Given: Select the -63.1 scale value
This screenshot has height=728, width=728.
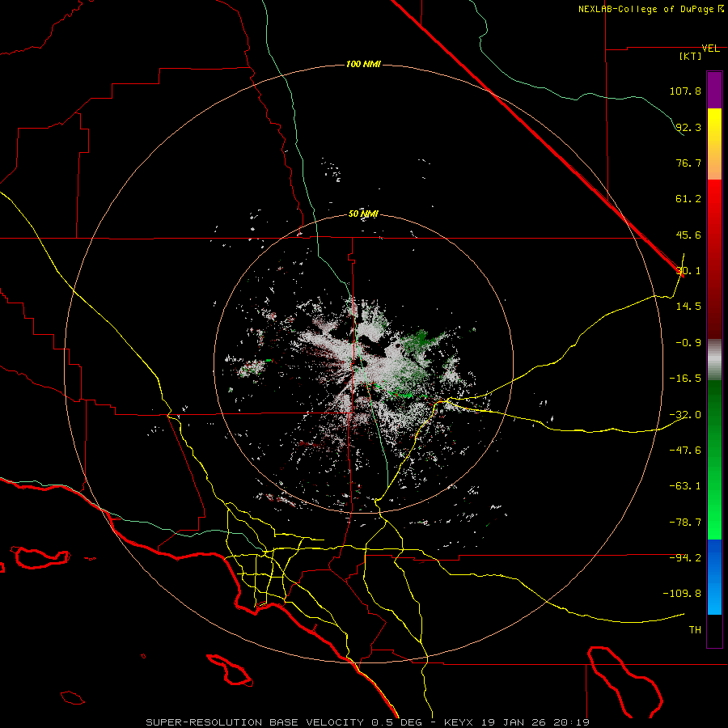Looking at the screenshot, I should [x=685, y=486].
